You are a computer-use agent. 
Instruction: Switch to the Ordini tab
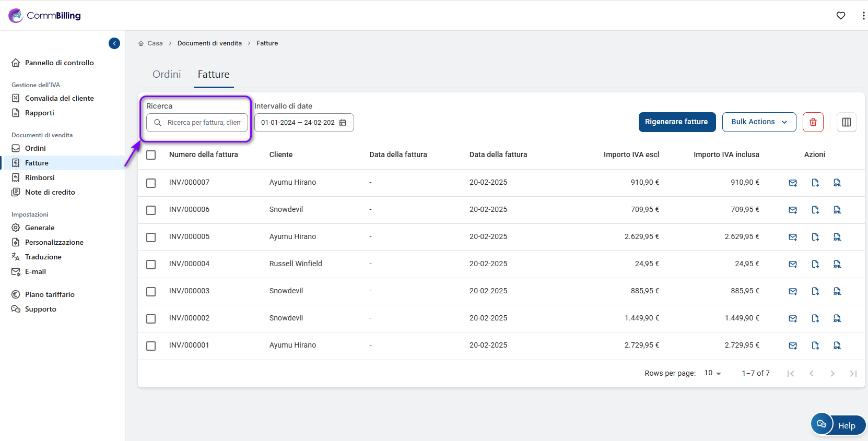coord(167,75)
